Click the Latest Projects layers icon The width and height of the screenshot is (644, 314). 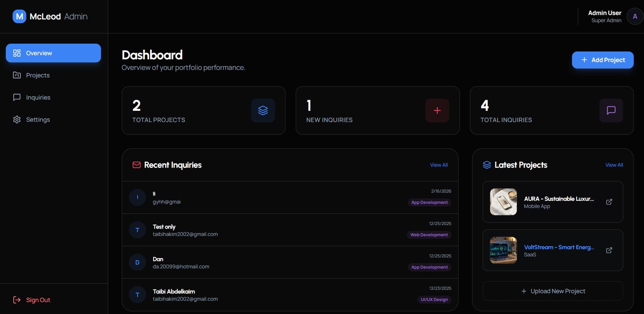pos(487,165)
